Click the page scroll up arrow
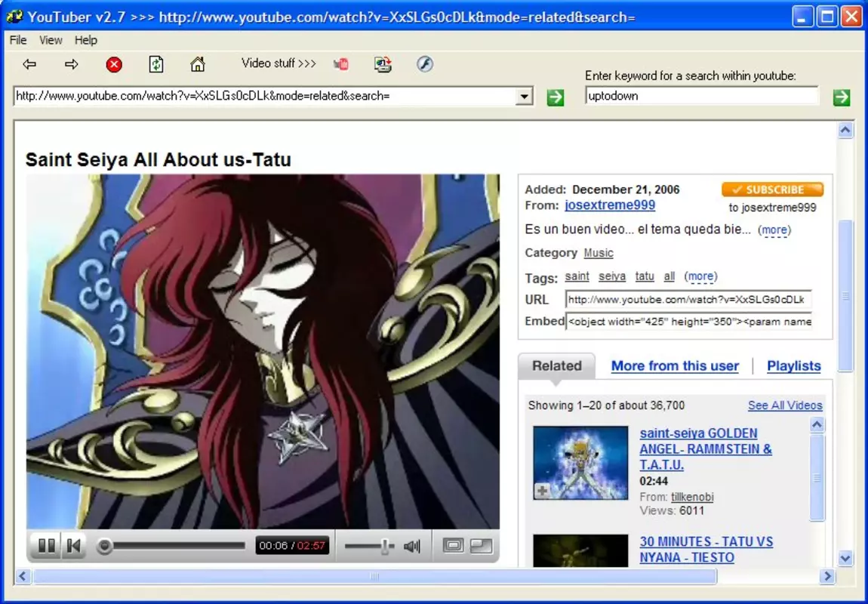The image size is (868, 604). click(845, 130)
